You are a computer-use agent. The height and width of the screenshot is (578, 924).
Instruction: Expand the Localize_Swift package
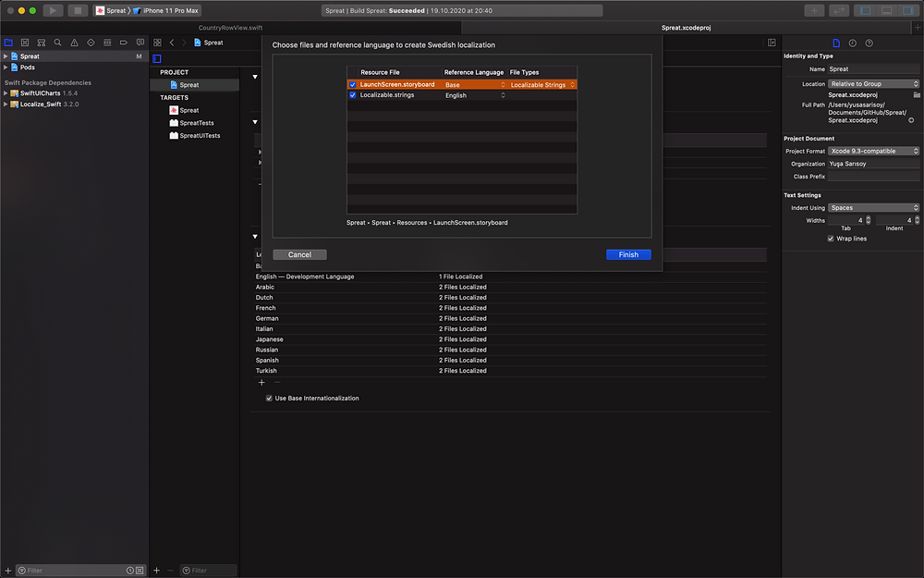click(6, 105)
